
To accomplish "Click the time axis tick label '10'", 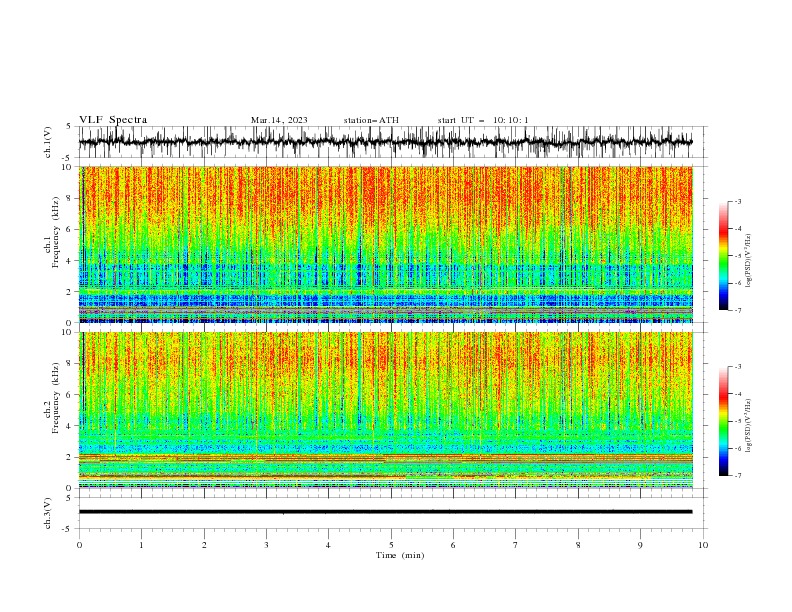I will point(703,545).
